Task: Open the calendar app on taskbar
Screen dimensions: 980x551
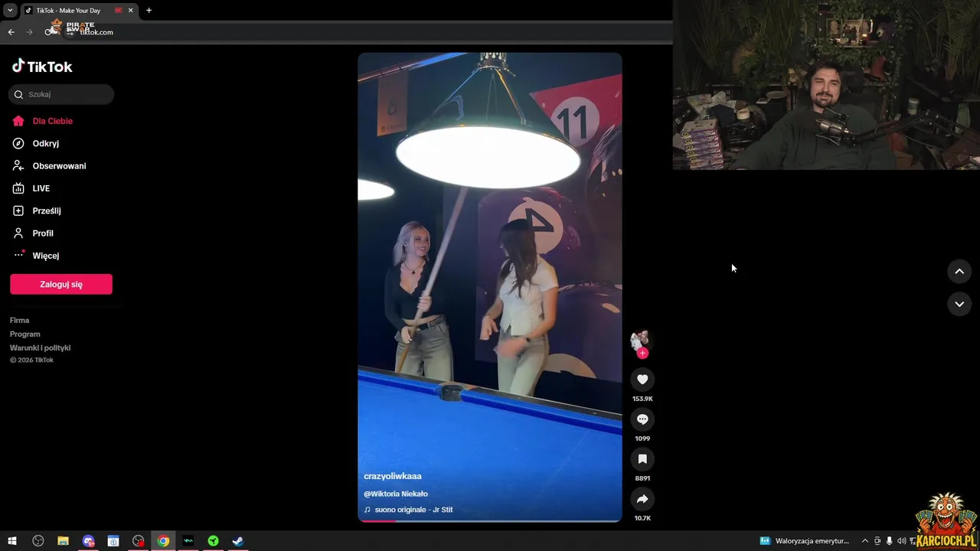Action: click(x=113, y=541)
